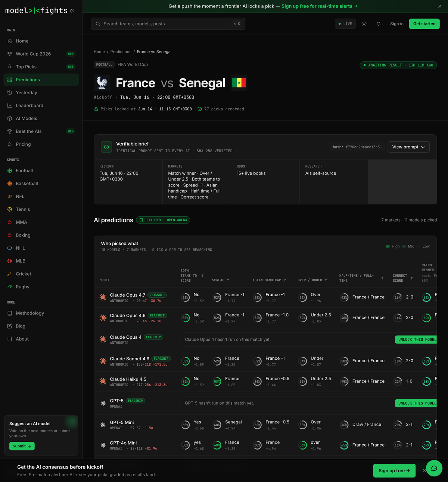Open Sign up free for real-time alerts link
This screenshot has height=482, width=448.
[x=320, y=6]
